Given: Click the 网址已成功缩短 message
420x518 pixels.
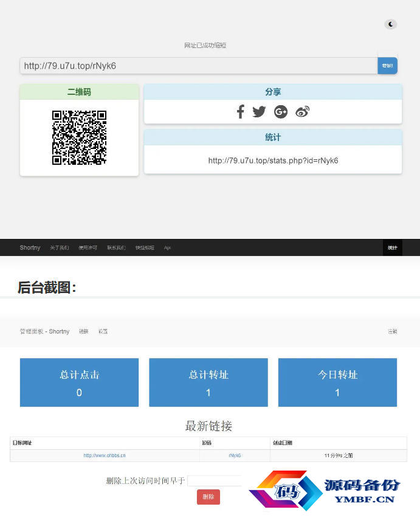Looking at the screenshot, I should click(205, 45).
